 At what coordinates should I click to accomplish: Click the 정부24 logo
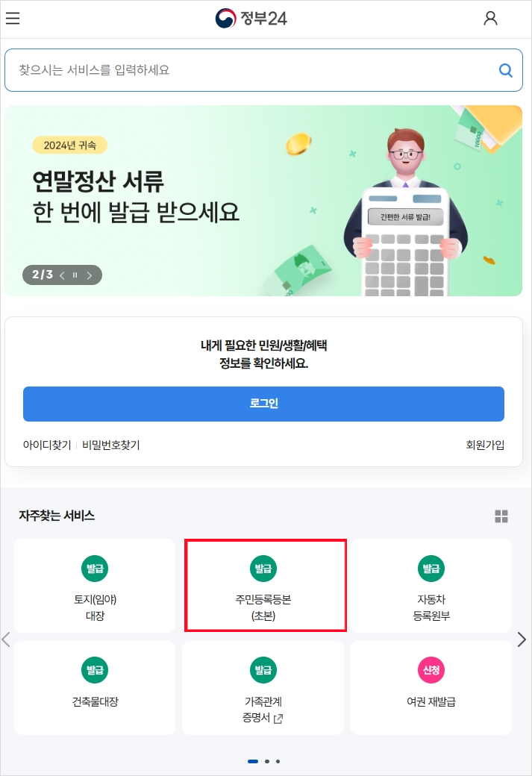251,19
